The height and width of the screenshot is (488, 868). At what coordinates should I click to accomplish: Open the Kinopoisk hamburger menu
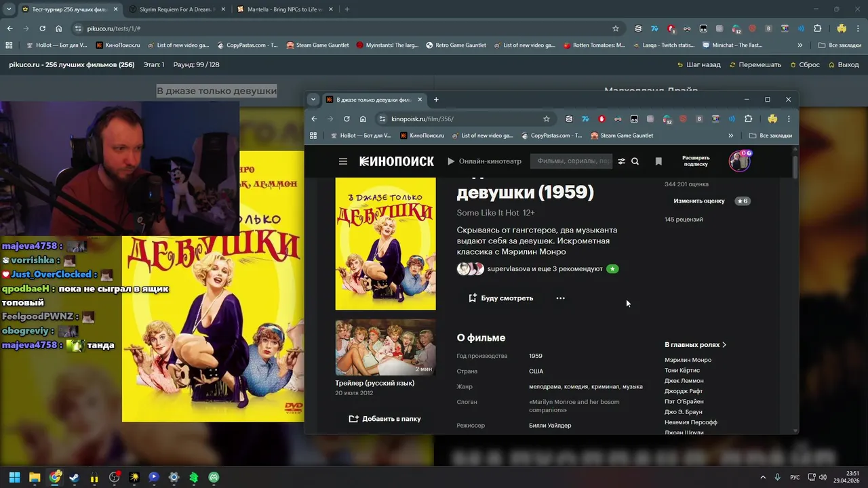[x=343, y=161]
